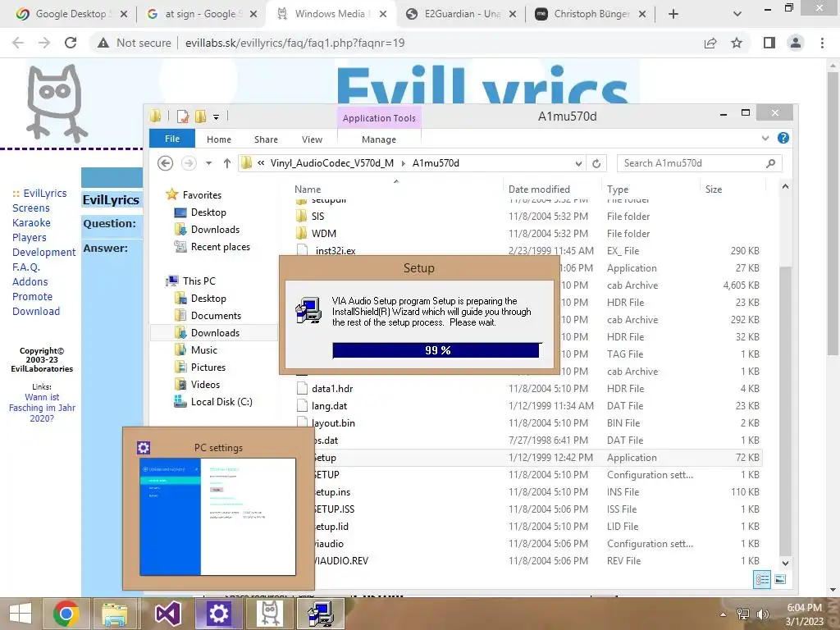Open the Addons link on EvilLyrics page

pos(30,282)
